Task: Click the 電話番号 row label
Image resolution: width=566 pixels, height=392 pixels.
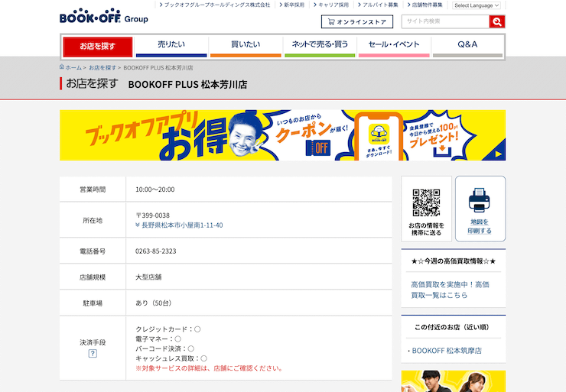Action: pos(93,251)
